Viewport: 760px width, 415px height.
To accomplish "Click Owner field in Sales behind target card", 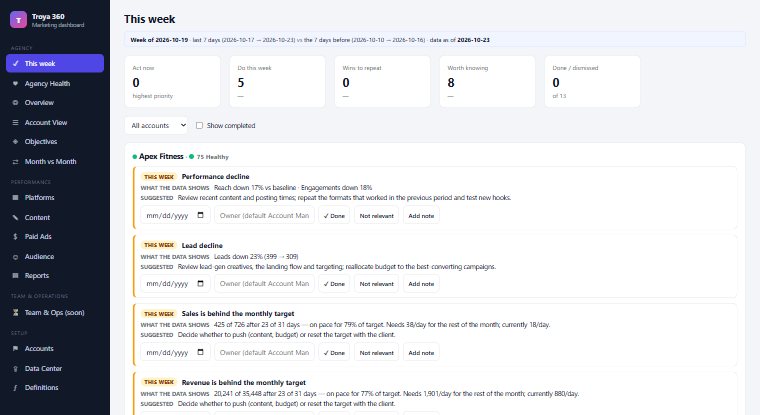I will point(264,352).
